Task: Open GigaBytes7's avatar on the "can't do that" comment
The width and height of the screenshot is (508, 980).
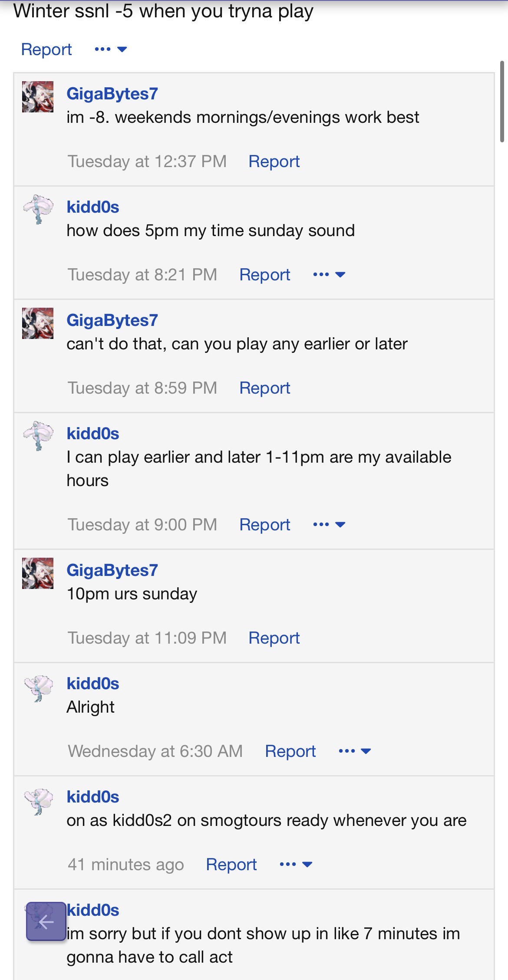Action: pyautogui.click(x=38, y=323)
